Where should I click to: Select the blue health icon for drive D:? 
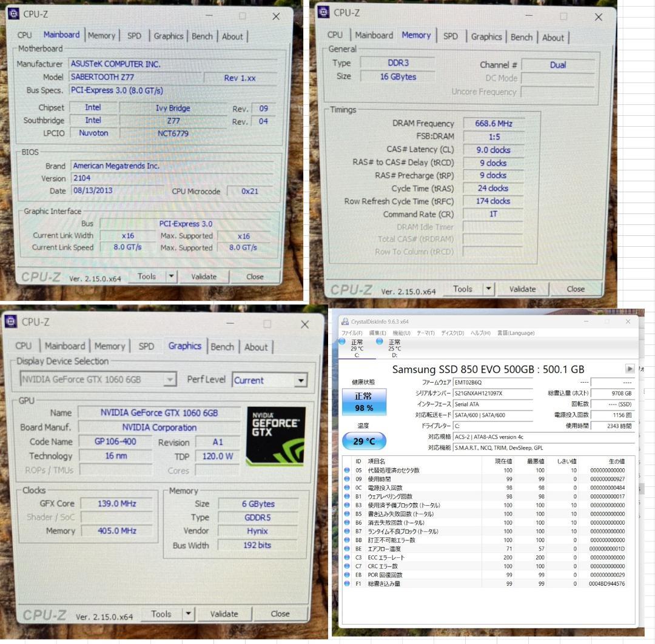(380, 342)
